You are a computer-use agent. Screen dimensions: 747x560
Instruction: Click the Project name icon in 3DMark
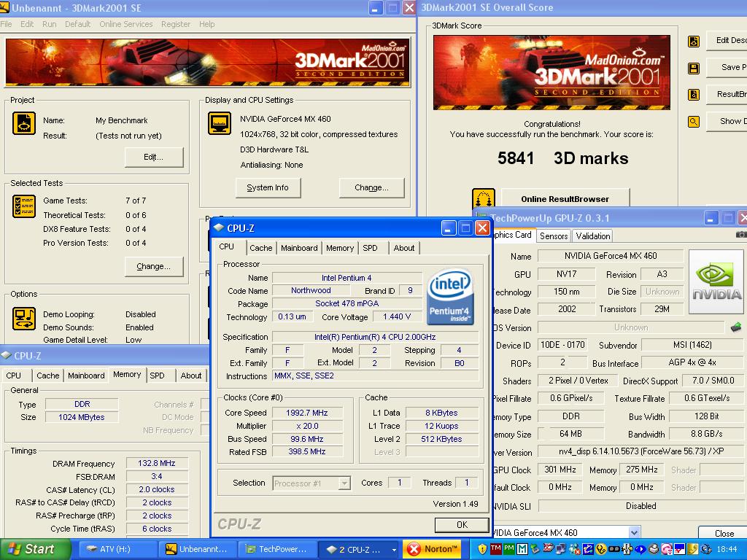[24, 123]
